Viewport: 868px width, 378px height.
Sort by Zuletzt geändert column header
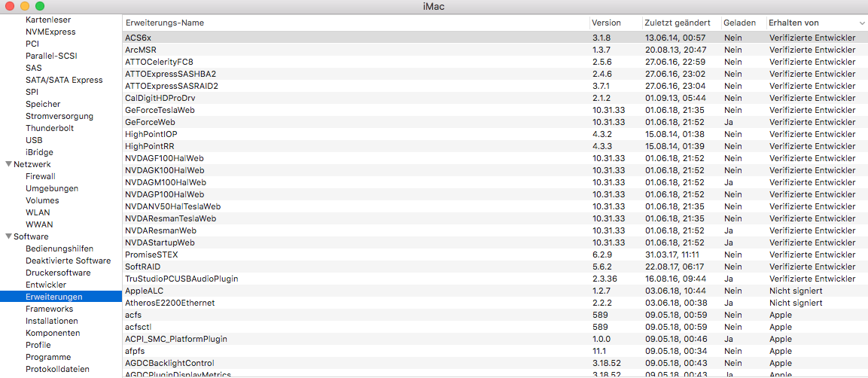677,23
